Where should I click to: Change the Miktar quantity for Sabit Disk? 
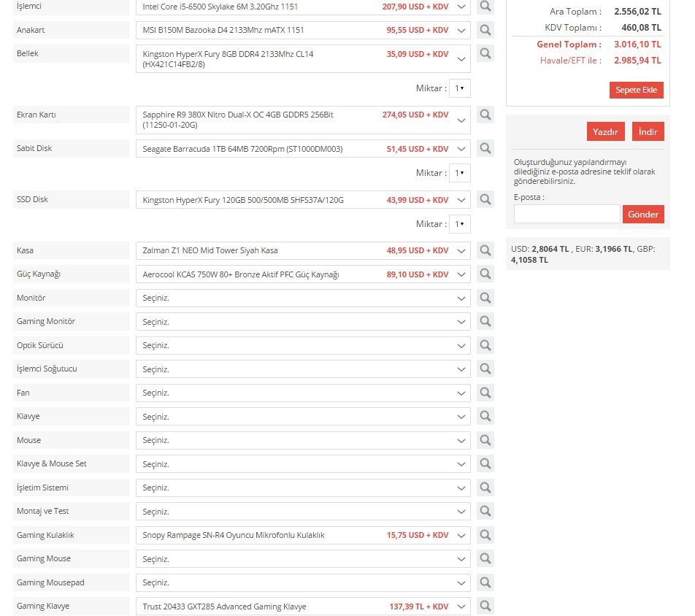[x=460, y=173]
